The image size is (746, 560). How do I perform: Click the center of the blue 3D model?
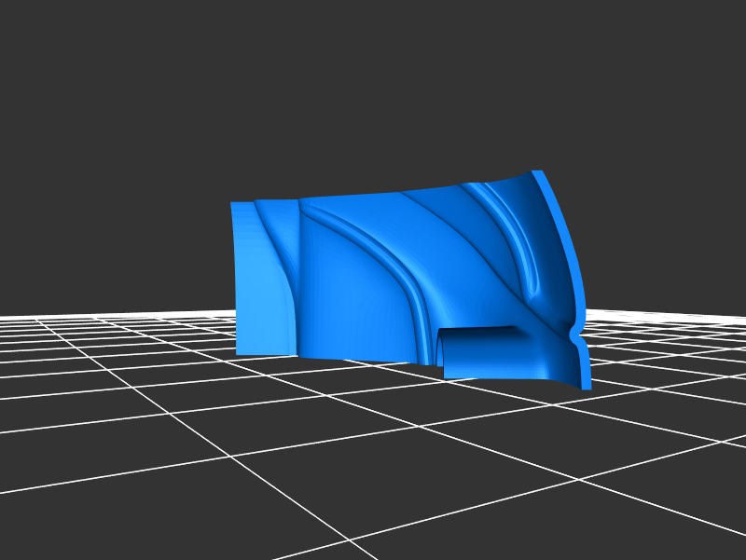pos(410,280)
